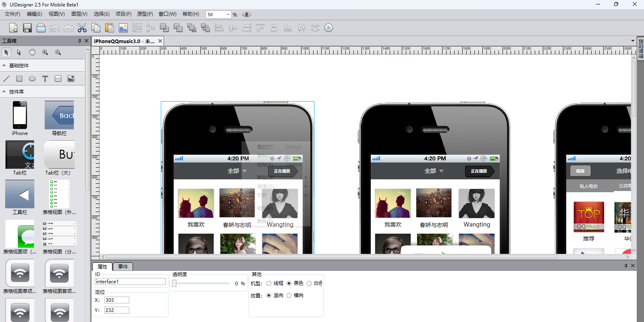The height and width of the screenshot is (322, 644).
Task: Pin the properties panel
Action: click(x=626, y=266)
